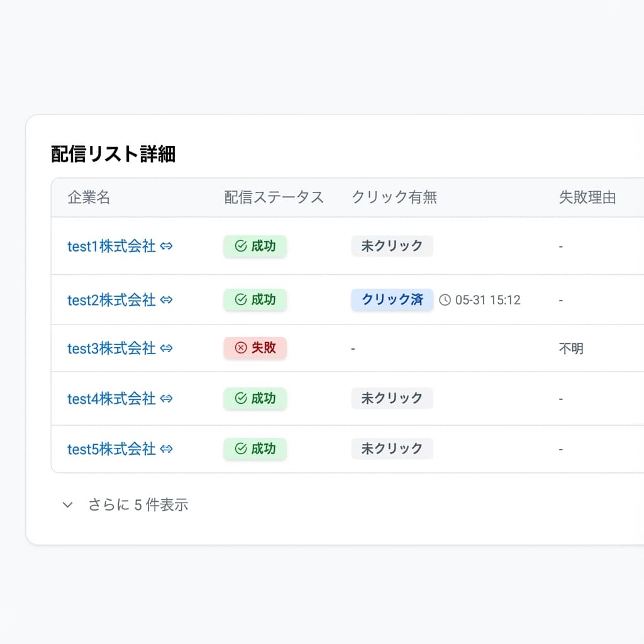Open the test1株式会社 company link
Viewport: 644px width, 644px height.
(x=112, y=247)
